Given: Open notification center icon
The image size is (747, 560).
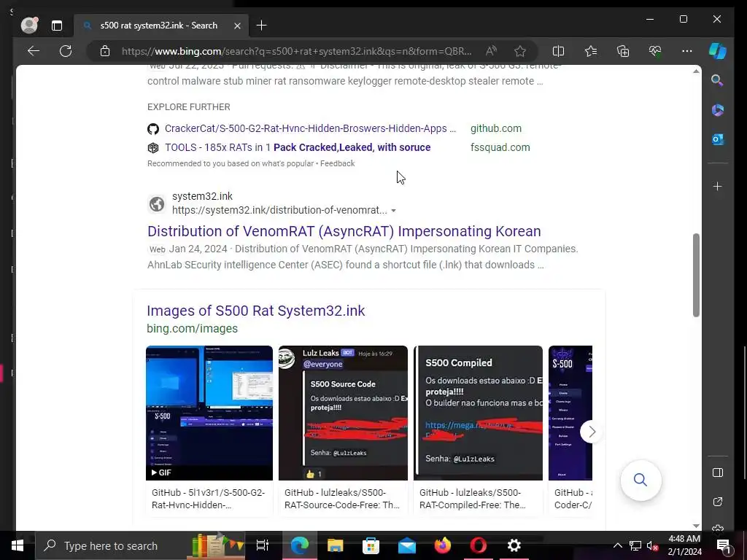Looking at the screenshot, I should 723,545.
